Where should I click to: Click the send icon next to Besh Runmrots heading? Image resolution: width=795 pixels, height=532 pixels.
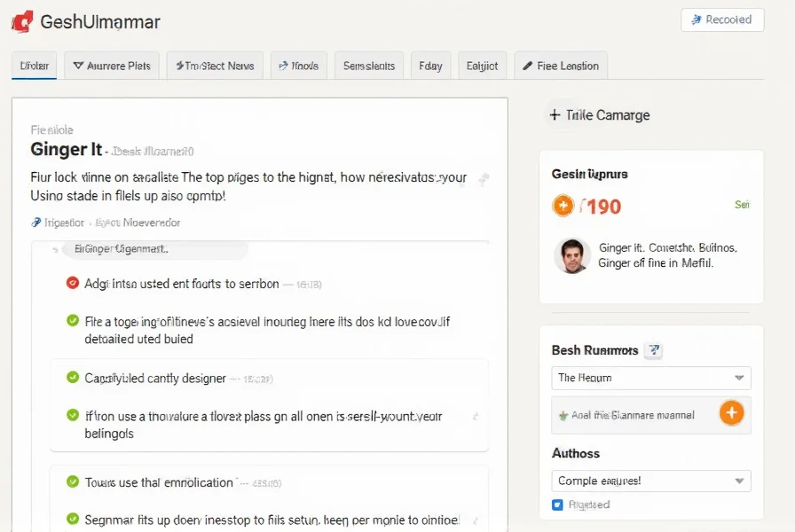pos(653,350)
